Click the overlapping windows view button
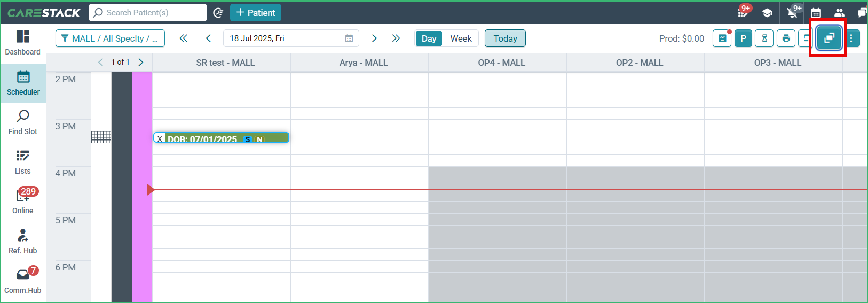The height and width of the screenshot is (303, 868). (829, 38)
